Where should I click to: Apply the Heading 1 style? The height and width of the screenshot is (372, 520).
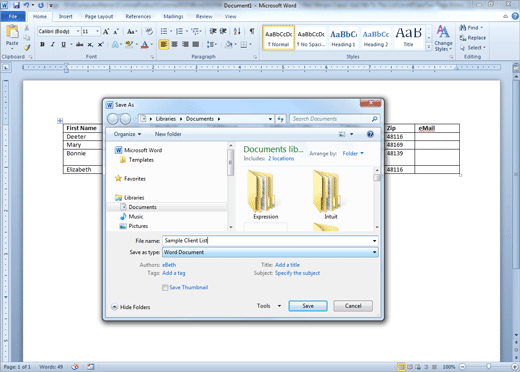pos(343,38)
